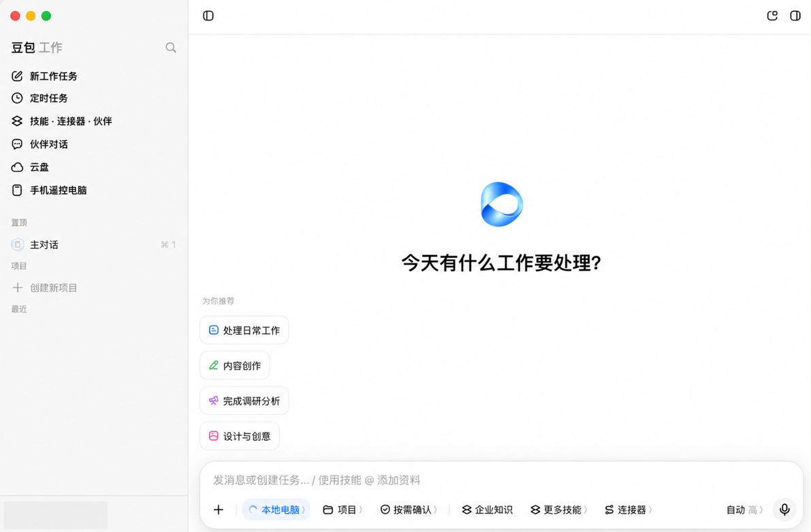Toggle the left sidebar panel icon
Viewport: 811px width, 532px height.
click(x=208, y=16)
